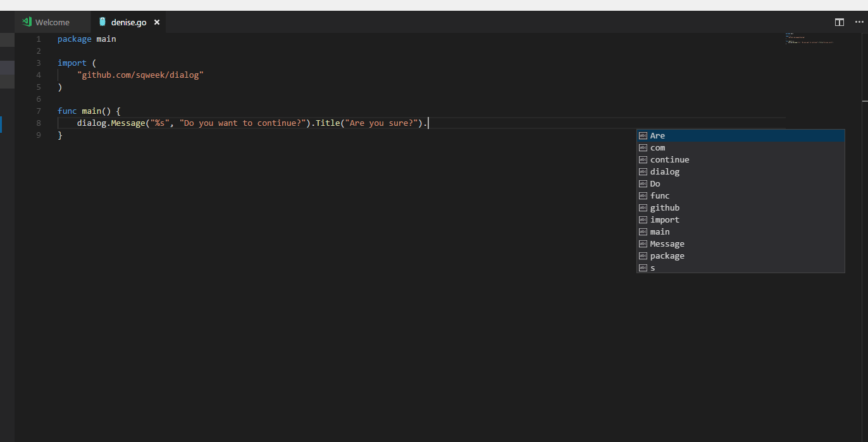Click the closing brace on line 9

pyautogui.click(x=60, y=135)
